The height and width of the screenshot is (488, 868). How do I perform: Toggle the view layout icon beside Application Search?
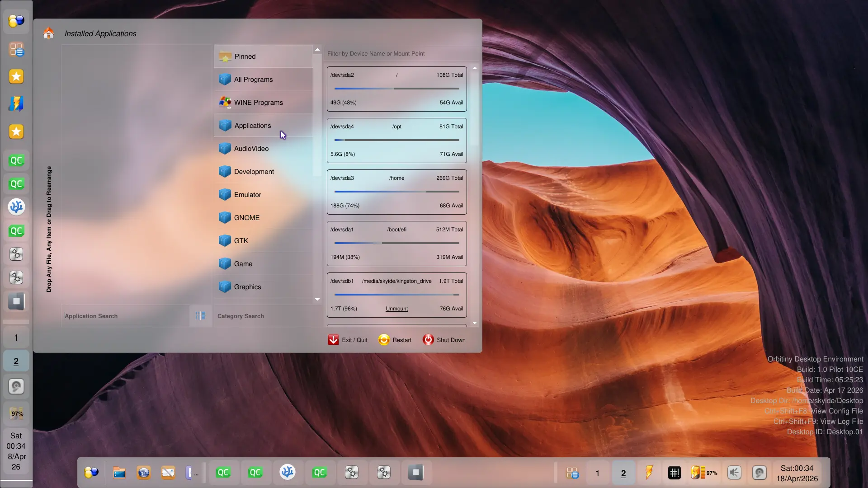tap(200, 316)
